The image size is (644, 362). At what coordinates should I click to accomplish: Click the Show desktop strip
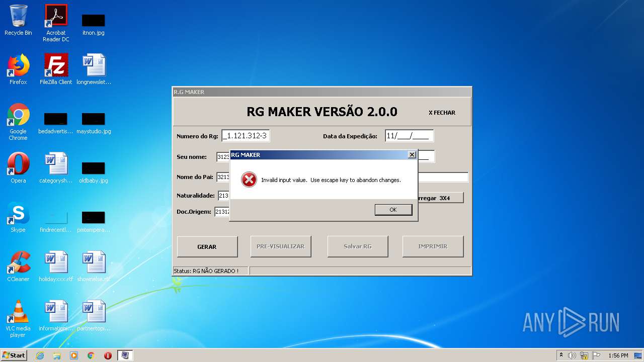638,355
